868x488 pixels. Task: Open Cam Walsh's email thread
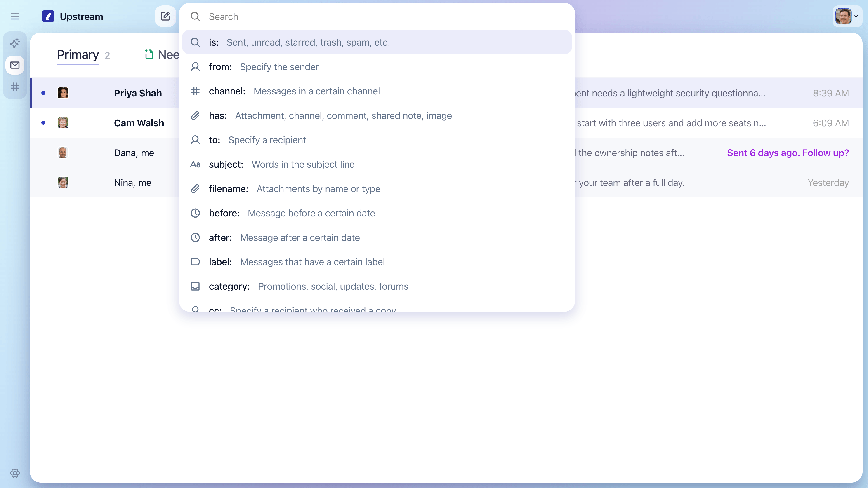446,123
